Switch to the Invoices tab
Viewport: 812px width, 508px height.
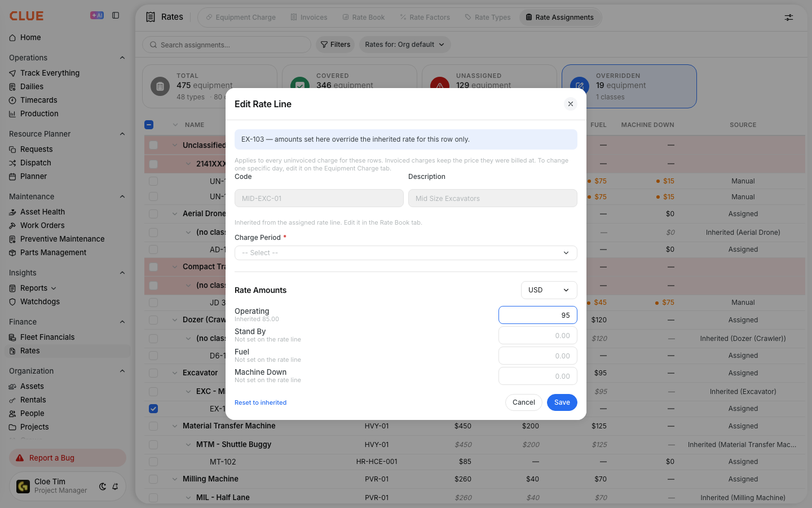[x=309, y=17]
